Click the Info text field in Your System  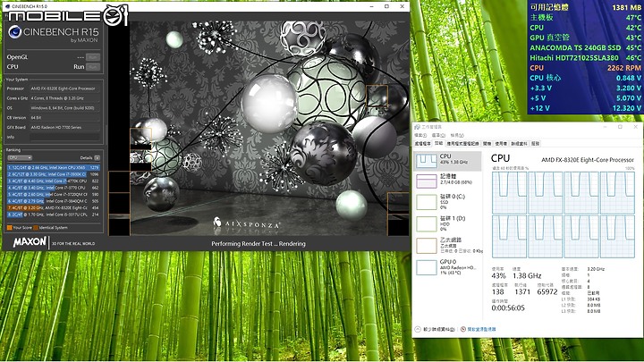[x=64, y=137]
